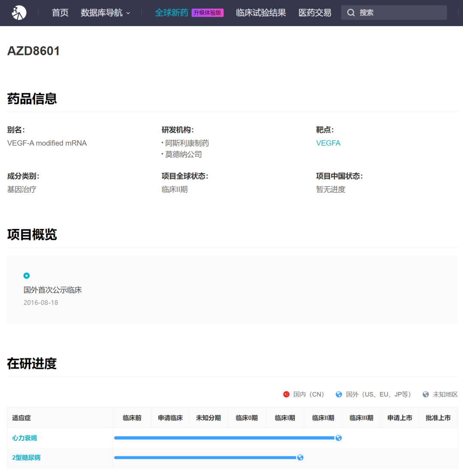
Task: Select the 莫德纳公司 organization text
Action: click(x=183, y=154)
